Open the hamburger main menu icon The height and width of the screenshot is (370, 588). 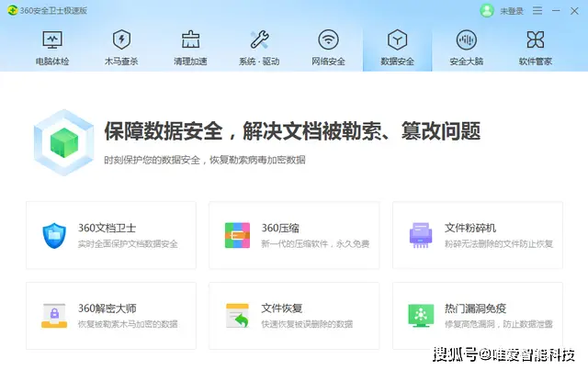[x=537, y=10]
